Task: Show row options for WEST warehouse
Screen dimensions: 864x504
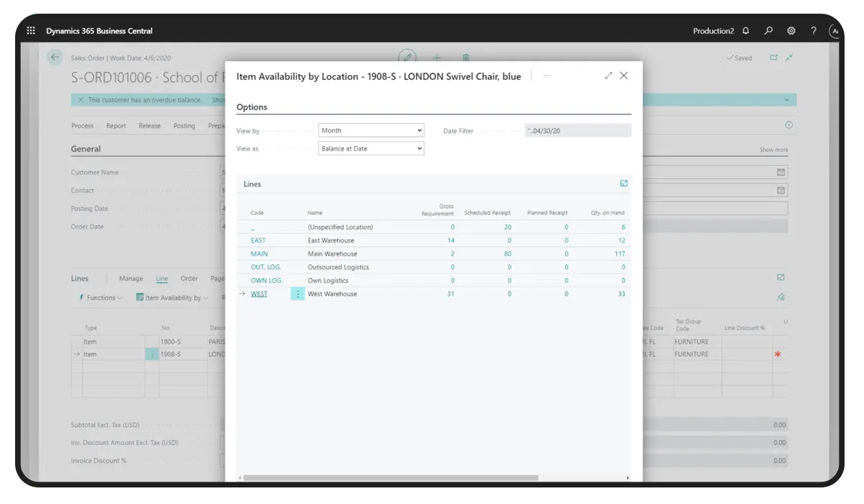Action: click(x=297, y=294)
